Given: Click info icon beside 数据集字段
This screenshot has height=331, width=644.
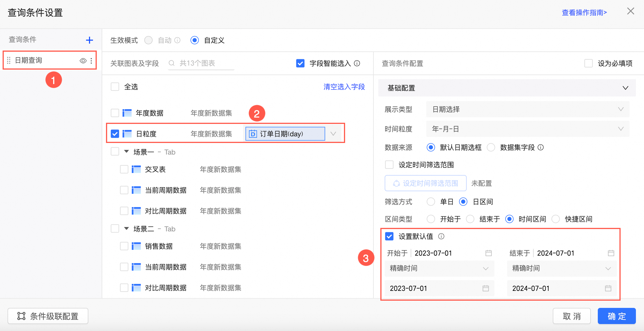Looking at the screenshot, I should (541, 148).
